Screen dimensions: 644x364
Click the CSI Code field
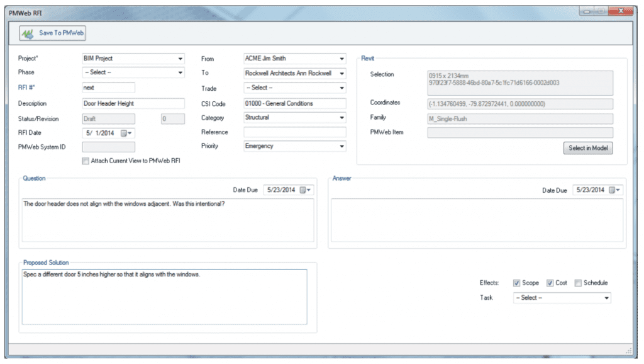tap(294, 104)
